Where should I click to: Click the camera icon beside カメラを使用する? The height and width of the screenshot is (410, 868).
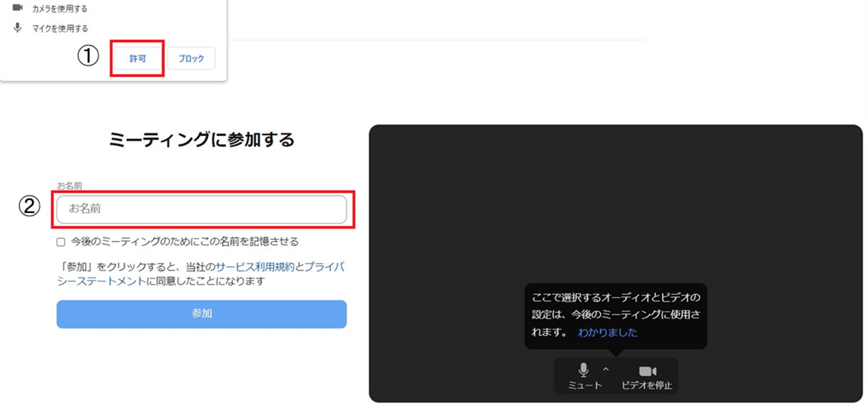click(x=18, y=8)
